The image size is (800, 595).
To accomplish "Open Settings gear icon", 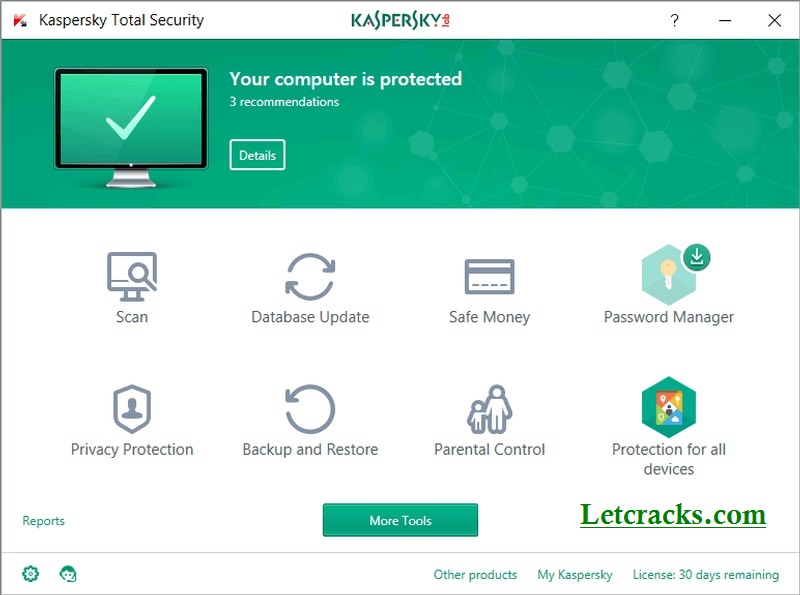I will 31,574.
